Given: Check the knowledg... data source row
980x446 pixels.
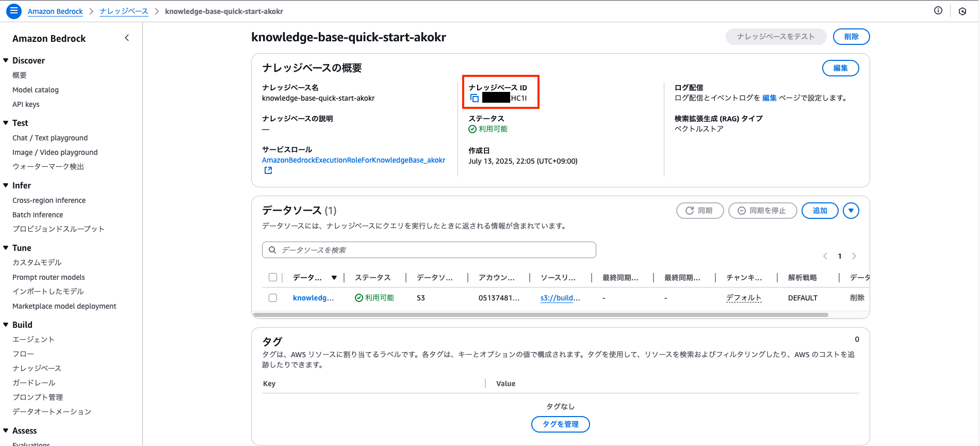Looking at the screenshot, I should (273, 298).
